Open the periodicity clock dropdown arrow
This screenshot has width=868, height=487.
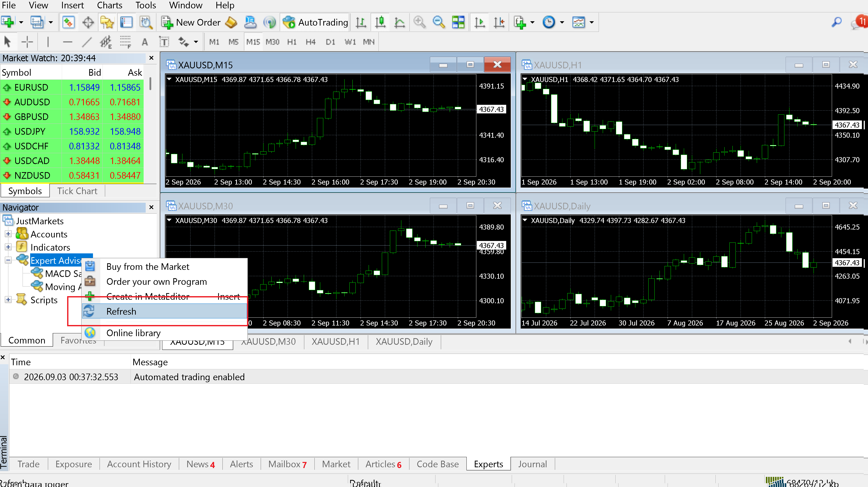coord(562,23)
